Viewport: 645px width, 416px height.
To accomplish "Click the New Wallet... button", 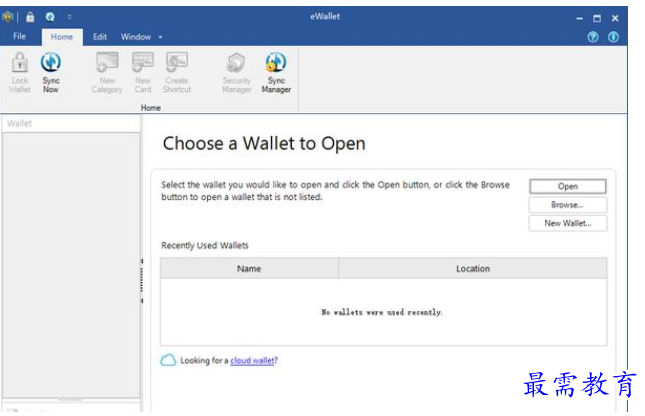I will 568,223.
